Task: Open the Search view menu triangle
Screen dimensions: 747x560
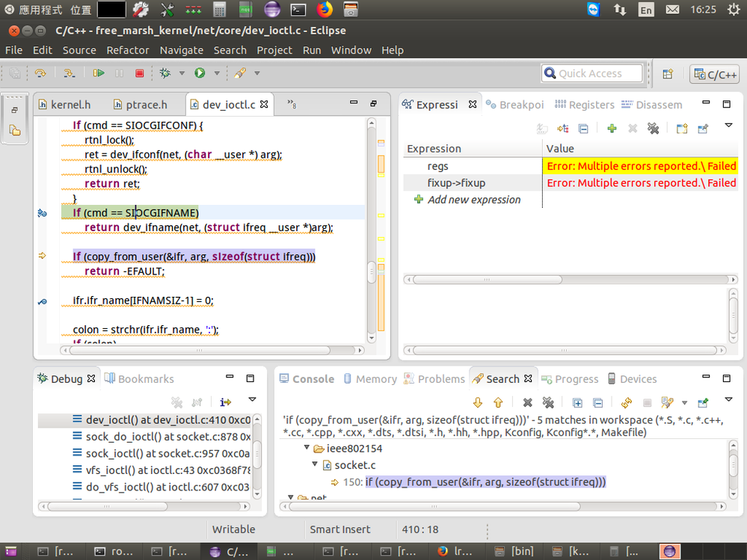Action: point(728,399)
